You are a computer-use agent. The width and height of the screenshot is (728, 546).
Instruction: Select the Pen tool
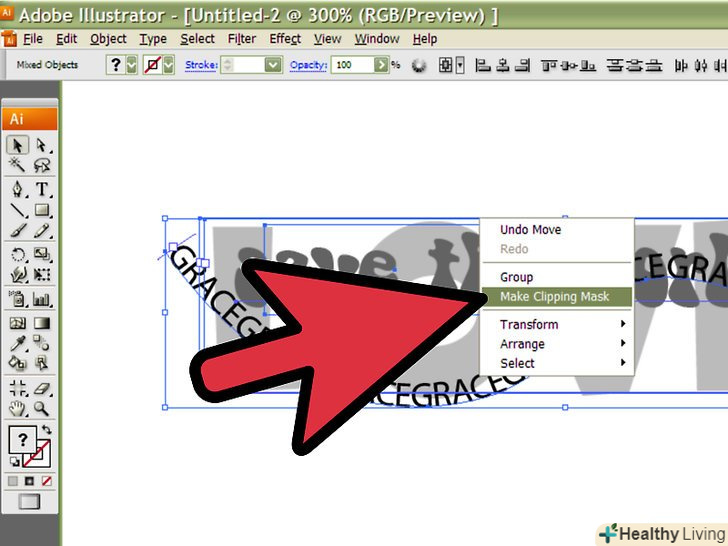pos(18,189)
